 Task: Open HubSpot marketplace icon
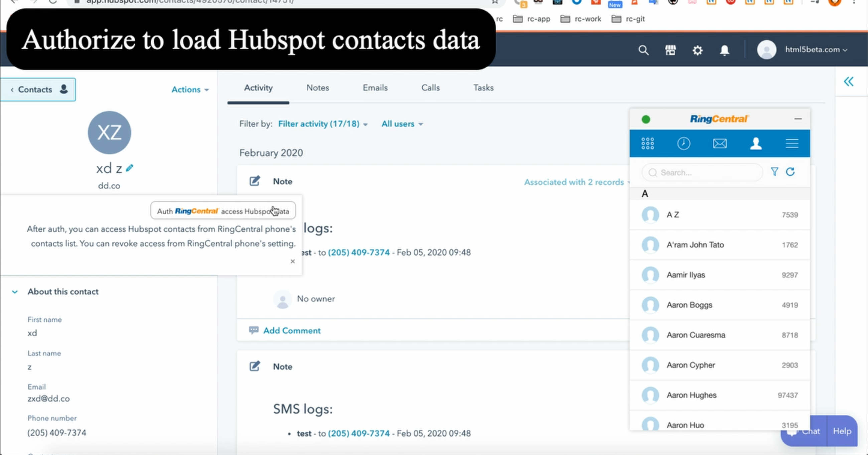670,50
